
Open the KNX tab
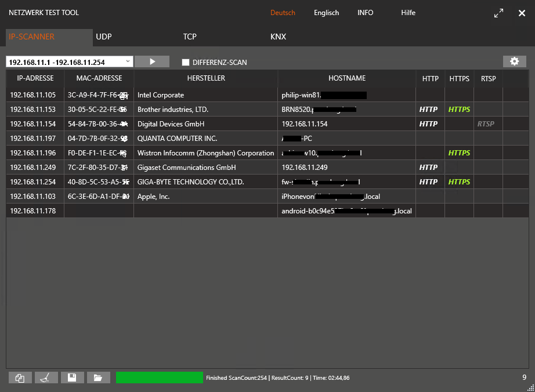pos(278,37)
